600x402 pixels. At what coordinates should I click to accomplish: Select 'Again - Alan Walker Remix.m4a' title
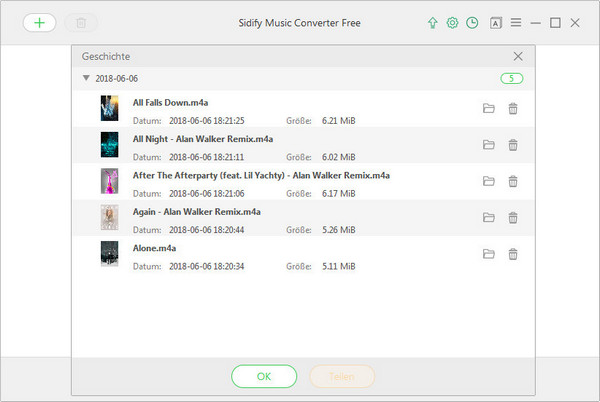click(x=197, y=212)
